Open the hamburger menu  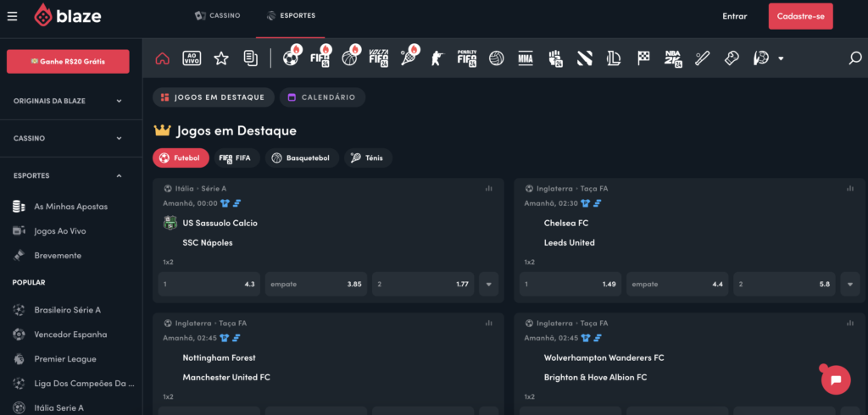(x=12, y=16)
